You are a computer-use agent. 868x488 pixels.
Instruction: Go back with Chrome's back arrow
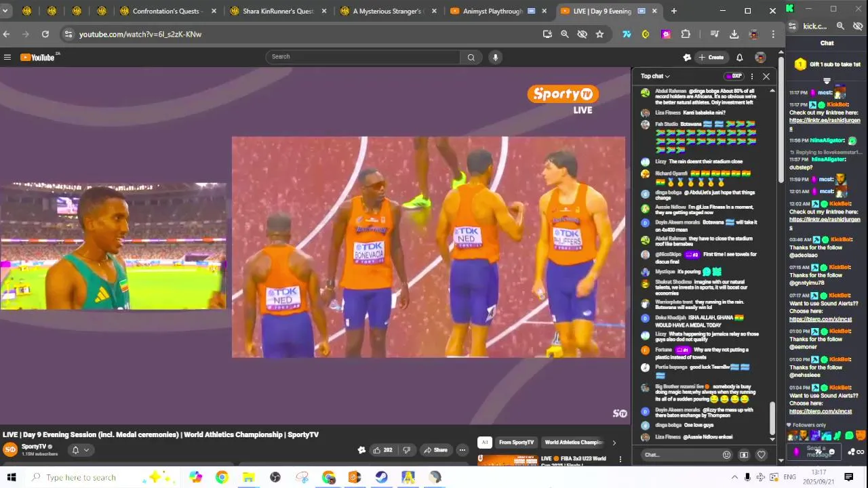[x=7, y=34]
